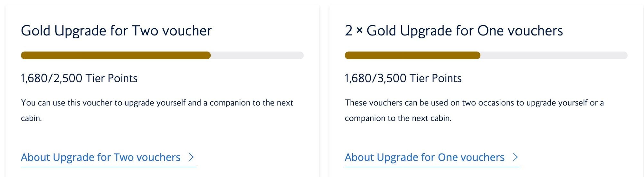Click the gold fill of Upgrade for Two progress bar
The width and height of the screenshot is (644, 177).
[116, 55]
